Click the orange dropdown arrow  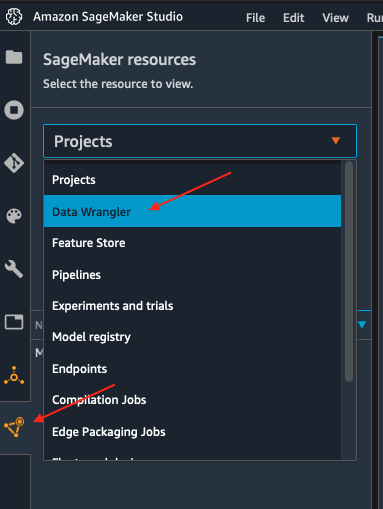336,140
